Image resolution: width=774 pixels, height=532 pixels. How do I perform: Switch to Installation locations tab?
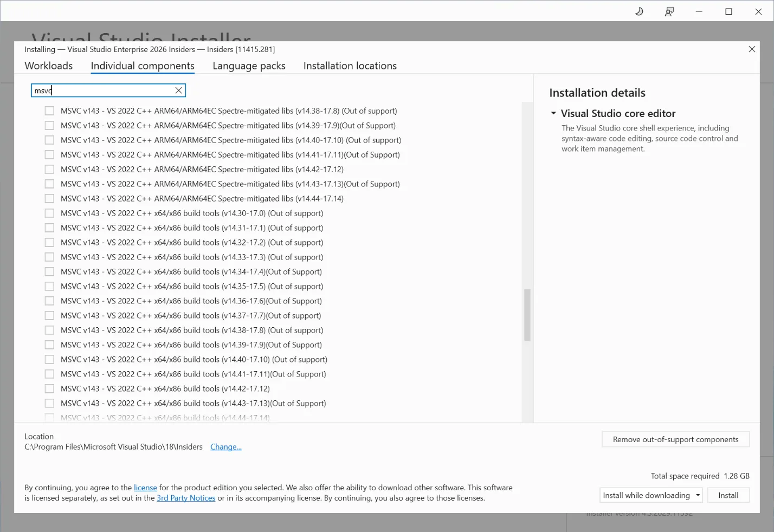(350, 66)
